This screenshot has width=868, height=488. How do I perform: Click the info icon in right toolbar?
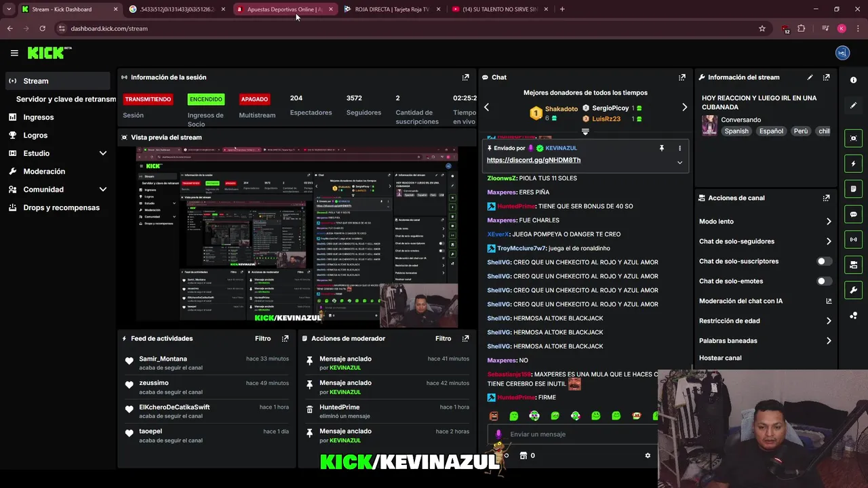(x=853, y=80)
